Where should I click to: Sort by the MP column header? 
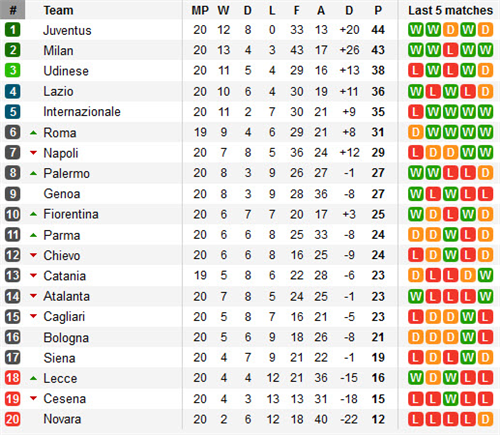click(x=200, y=10)
